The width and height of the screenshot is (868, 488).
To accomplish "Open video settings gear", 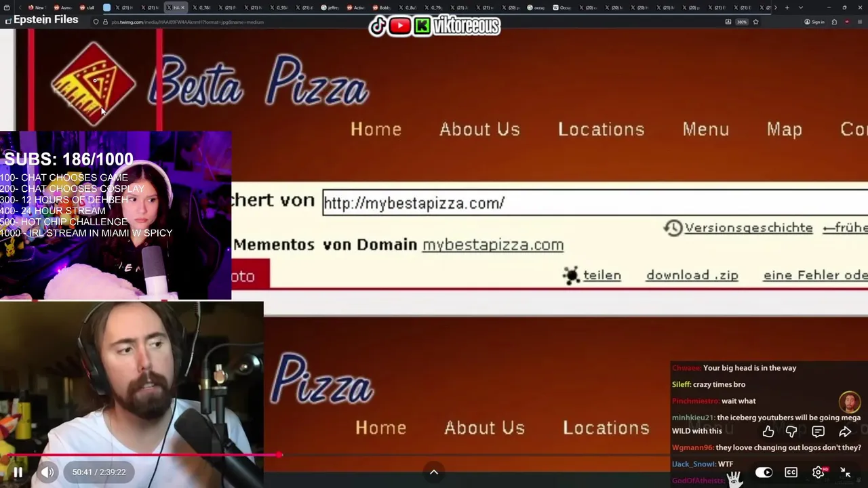I will [818, 472].
